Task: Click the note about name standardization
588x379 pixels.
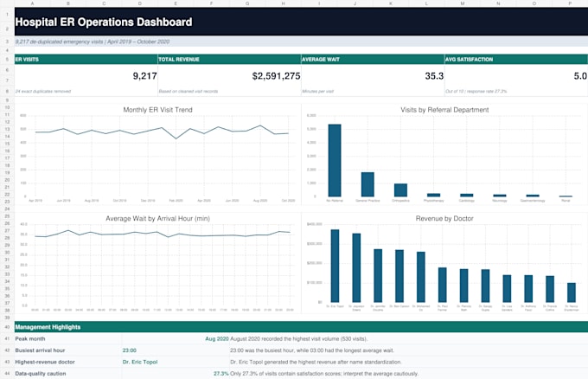Action: [x=316, y=362]
